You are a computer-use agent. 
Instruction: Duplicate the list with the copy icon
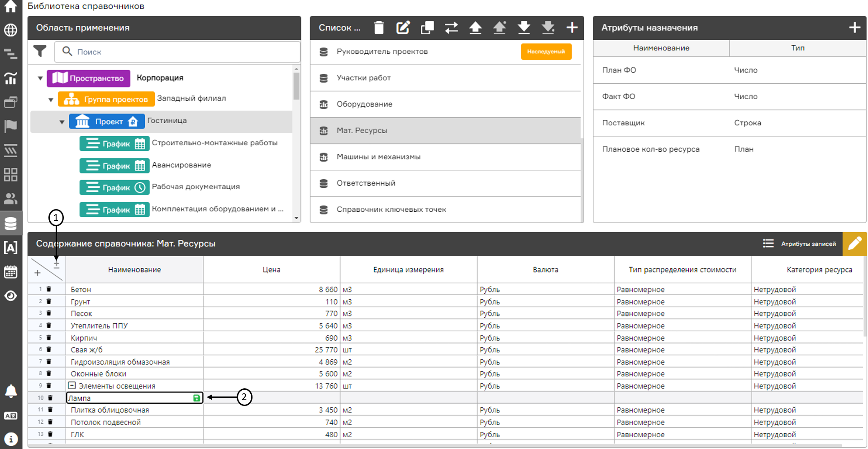coord(427,28)
